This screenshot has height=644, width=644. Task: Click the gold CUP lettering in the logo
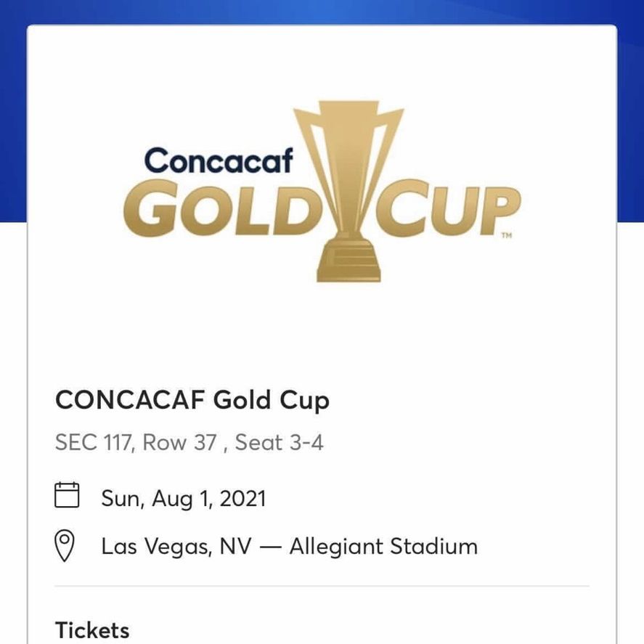(448, 208)
